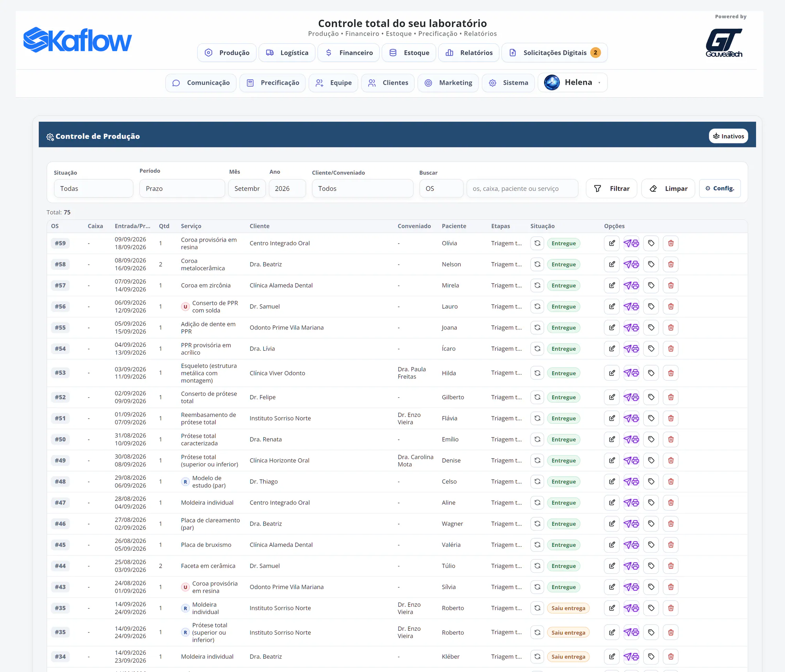Click the service Placa de bruxismo

coord(206,545)
